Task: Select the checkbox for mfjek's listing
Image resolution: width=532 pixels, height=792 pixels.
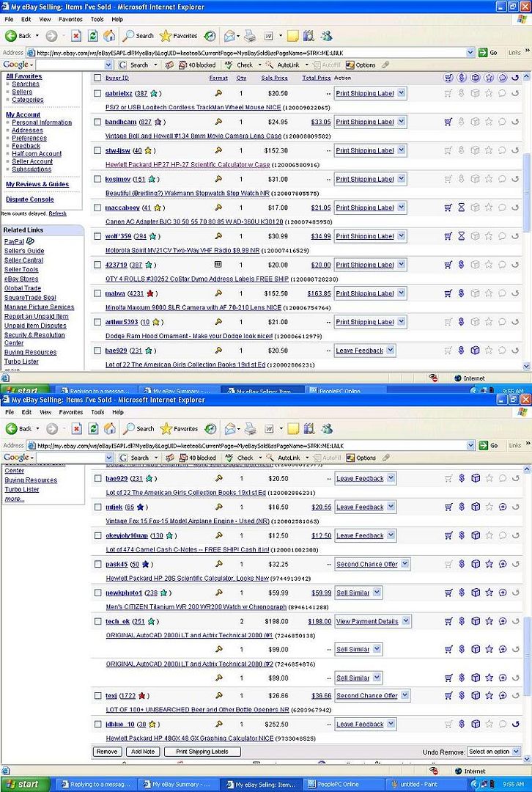Action: click(x=98, y=507)
